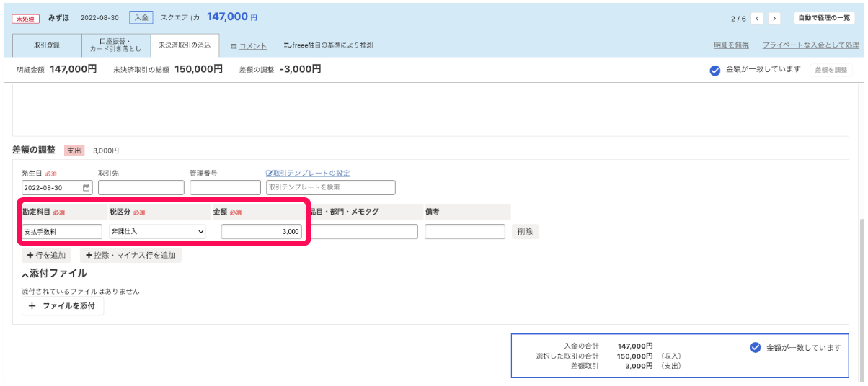Go to previous transaction arrow
Screen dimensions: 868x386
tap(758, 19)
